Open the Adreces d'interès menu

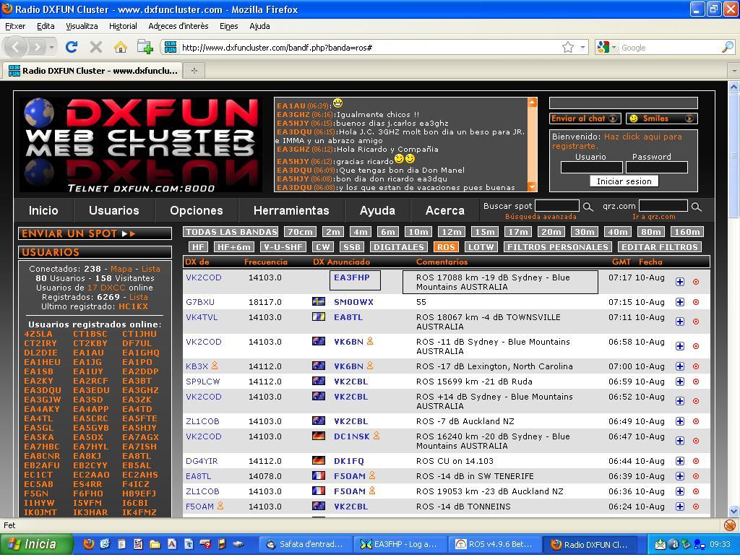point(178,25)
